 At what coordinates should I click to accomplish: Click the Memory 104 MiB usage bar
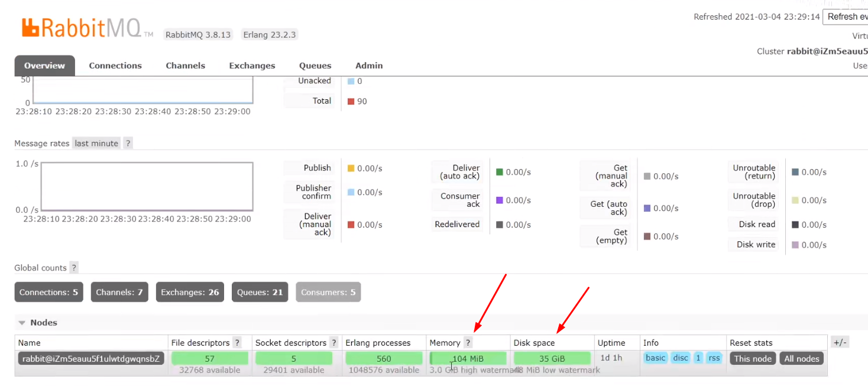point(468,358)
